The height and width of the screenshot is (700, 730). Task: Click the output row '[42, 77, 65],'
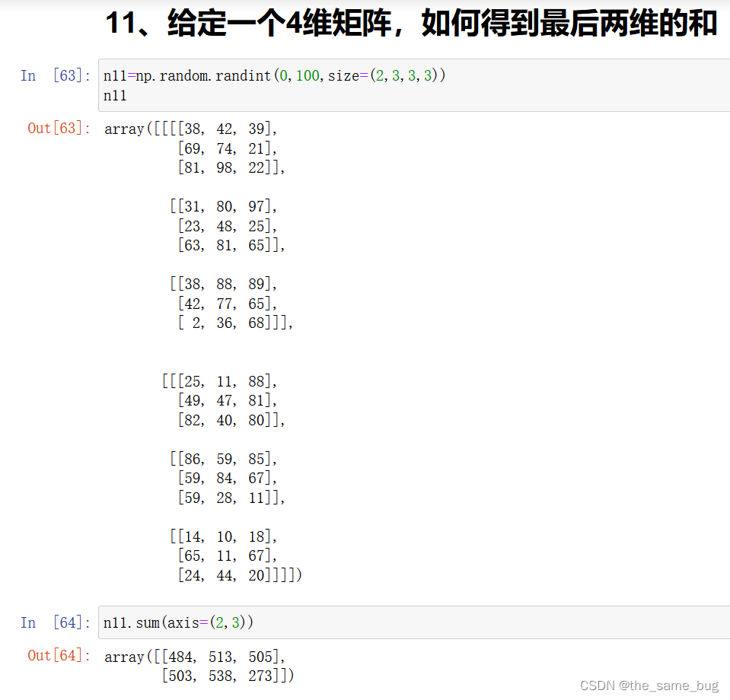[x=228, y=304]
